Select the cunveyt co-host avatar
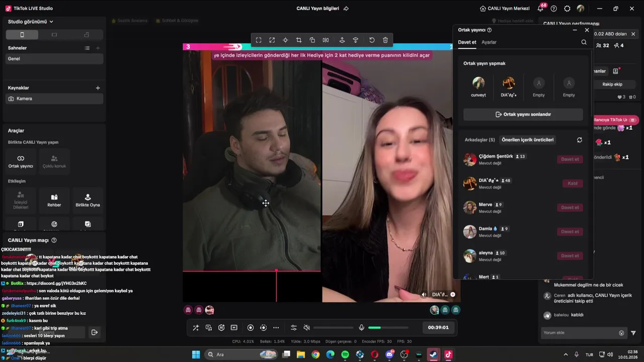The width and height of the screenshot is (644, 362). [x=478, y=83]
